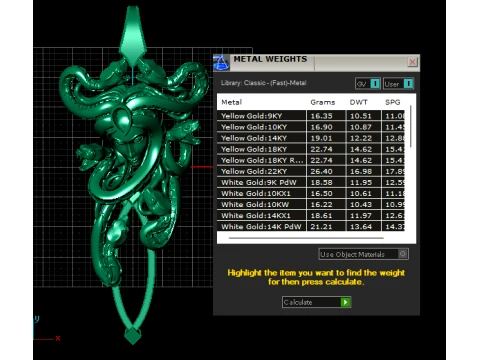This screenshot has height=360, width=480.
Task: Click the 10.51 DWT value
Action: tap(361, 116)
